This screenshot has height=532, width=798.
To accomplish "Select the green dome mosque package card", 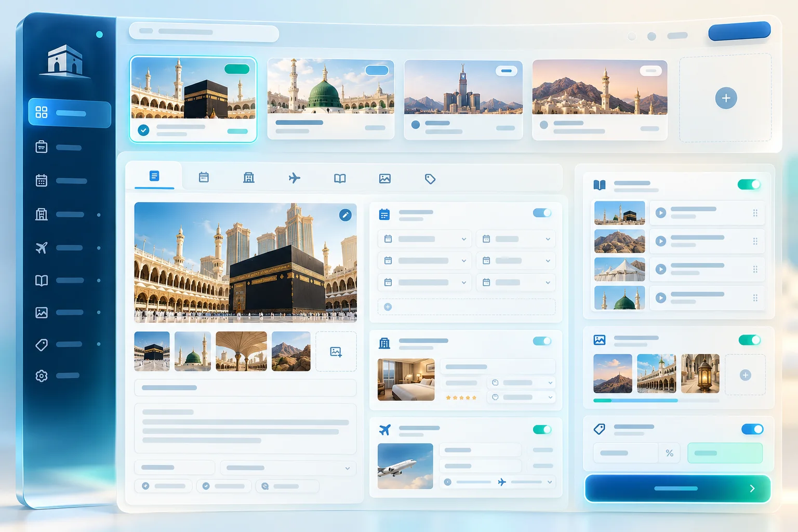I will point(330,99).
